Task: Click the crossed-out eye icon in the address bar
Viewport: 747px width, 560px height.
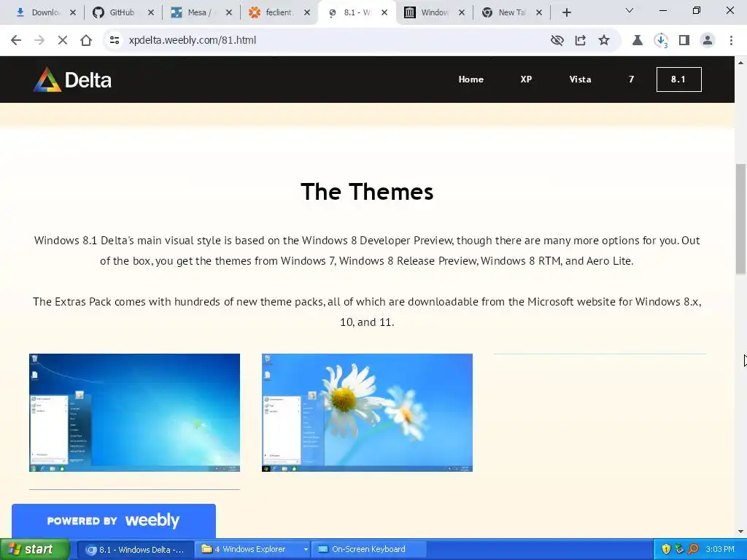Action: coord(557,40)
